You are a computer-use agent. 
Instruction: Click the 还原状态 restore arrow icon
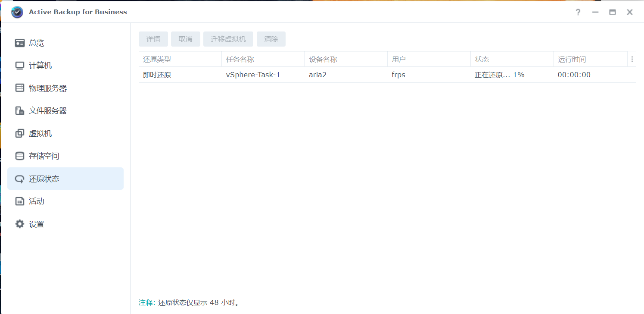(20, 179)
